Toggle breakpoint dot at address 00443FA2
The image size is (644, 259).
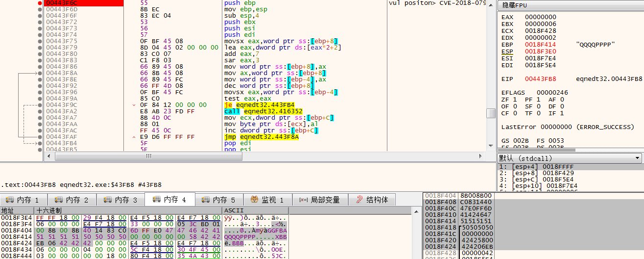[x=39, y=111]
